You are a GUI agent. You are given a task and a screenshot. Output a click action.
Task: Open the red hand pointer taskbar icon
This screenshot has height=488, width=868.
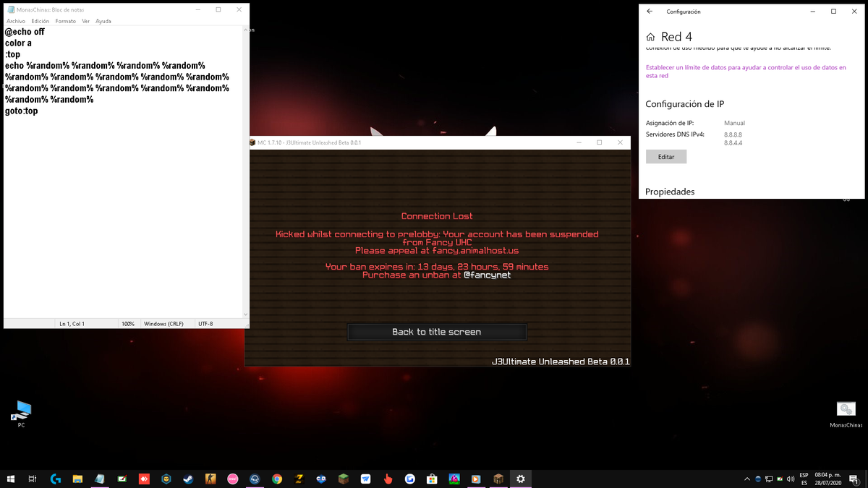(x=388, y=479)
